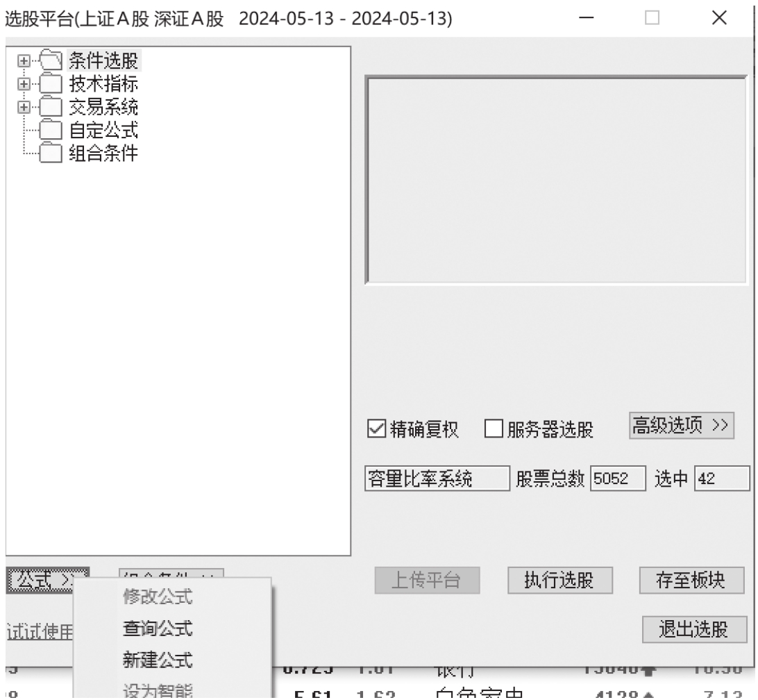Viewport: 758px width, 700px height.
Task: Expand the 条件选股 tree node
Action: coord(23,61)
